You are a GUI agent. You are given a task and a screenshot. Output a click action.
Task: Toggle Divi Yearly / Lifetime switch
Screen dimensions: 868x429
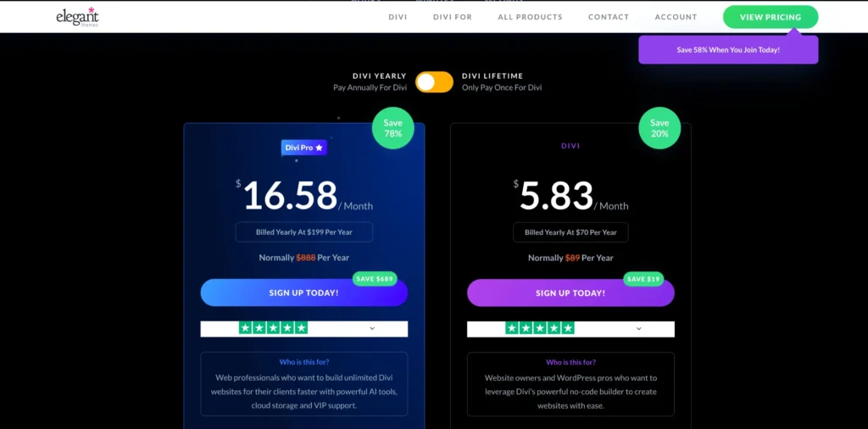434,82
